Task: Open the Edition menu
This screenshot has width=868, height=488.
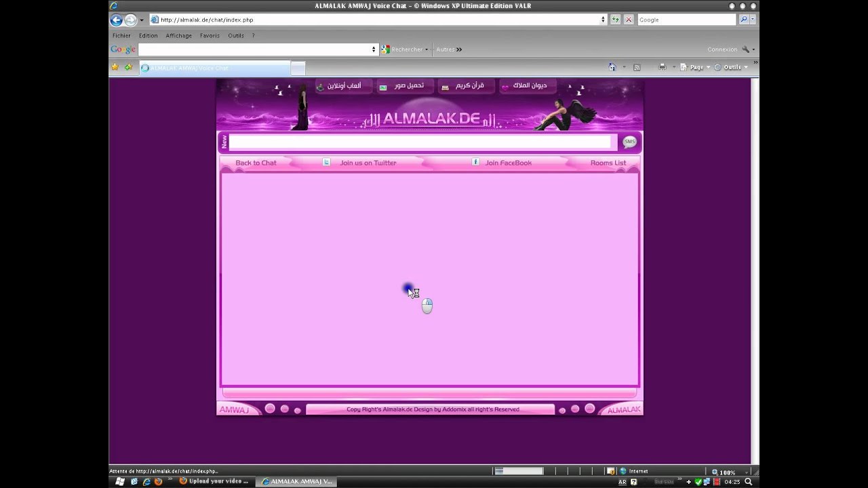Action: (x=148, y=35)
